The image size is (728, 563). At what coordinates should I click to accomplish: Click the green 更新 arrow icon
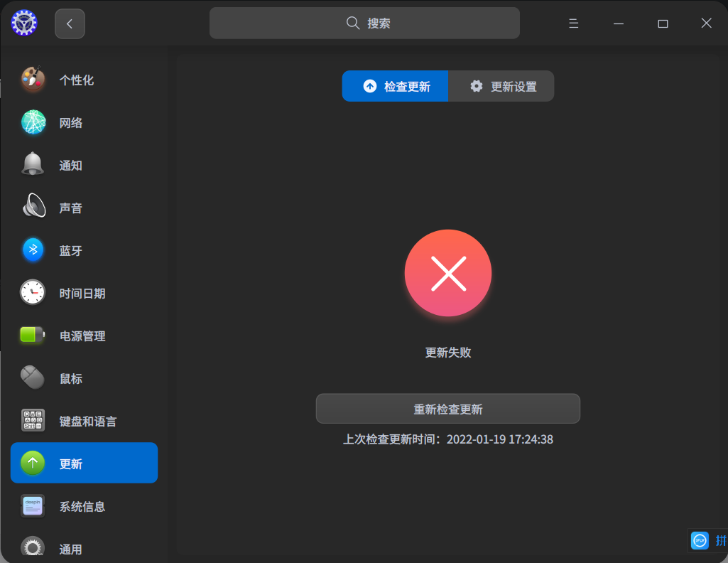(33, 463)
